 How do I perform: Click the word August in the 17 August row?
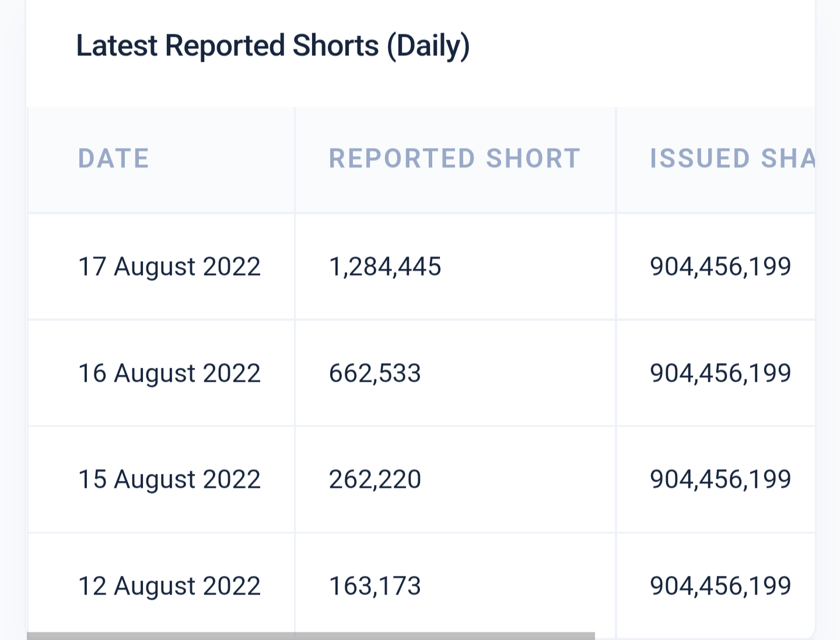pos(155,268)
